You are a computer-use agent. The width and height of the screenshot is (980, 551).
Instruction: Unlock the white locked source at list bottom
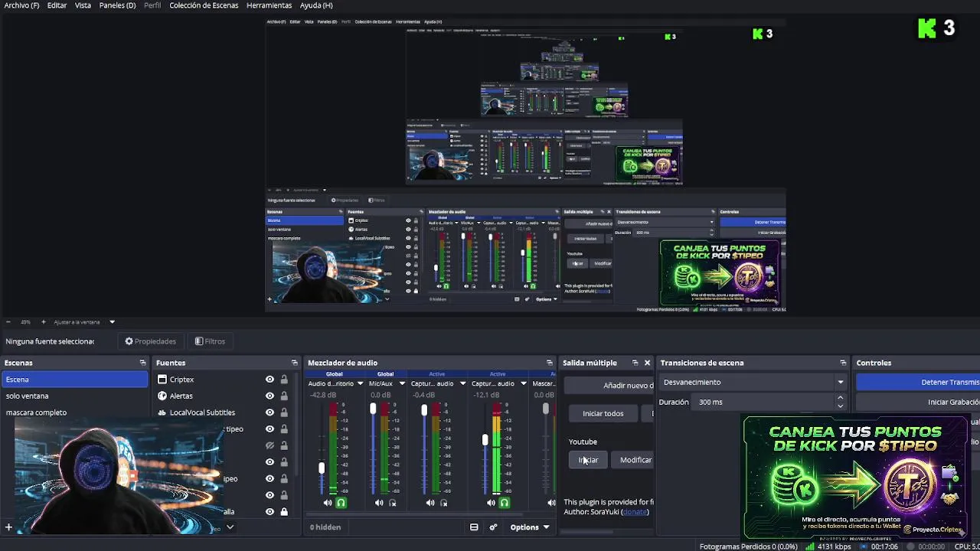click(x=284, y=511)
